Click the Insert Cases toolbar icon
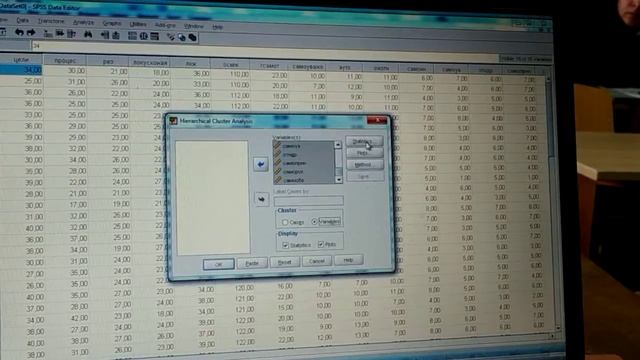 coord(105,35)
